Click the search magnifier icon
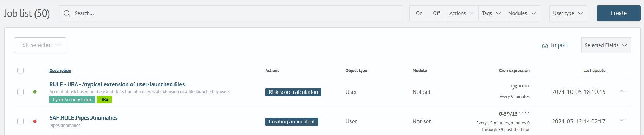The height and width of the screenshot is (135, 644). 67,13
